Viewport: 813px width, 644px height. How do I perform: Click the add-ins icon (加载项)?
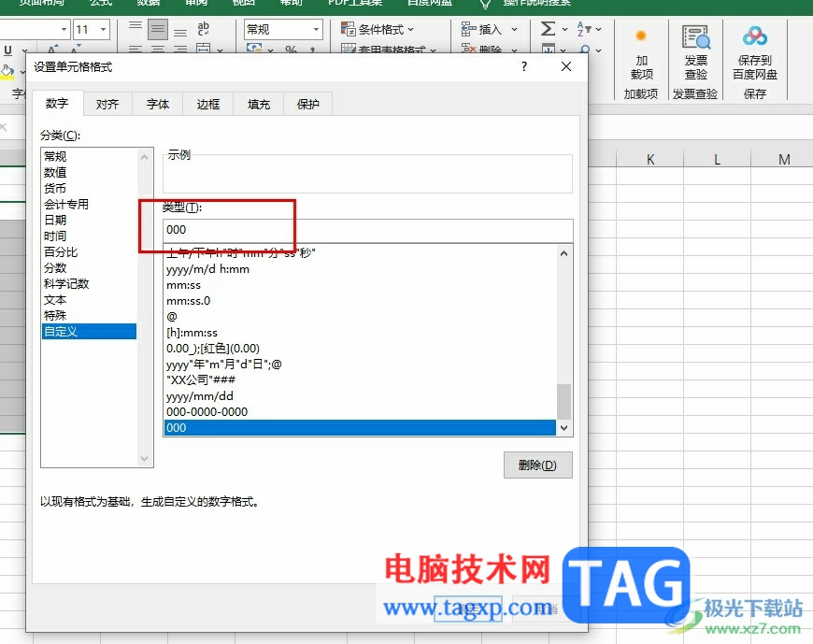(x=641, y=36)
